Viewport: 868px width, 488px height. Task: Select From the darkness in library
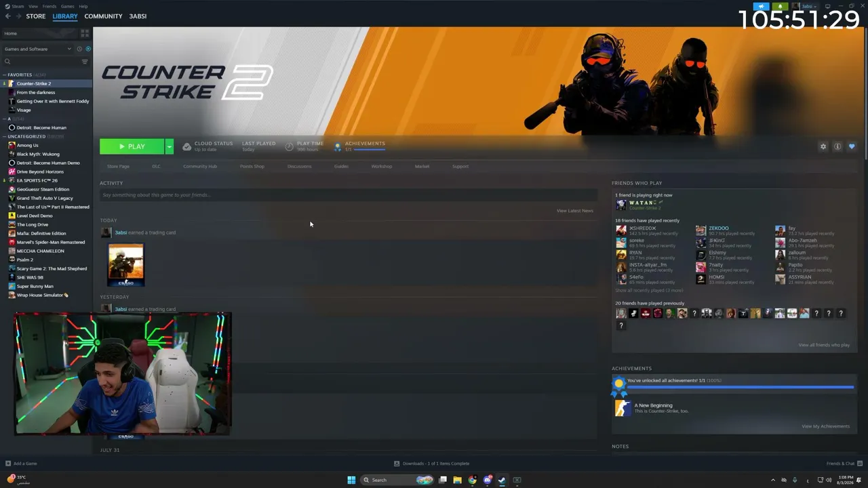pyautogui.click(x=36, y=92)
